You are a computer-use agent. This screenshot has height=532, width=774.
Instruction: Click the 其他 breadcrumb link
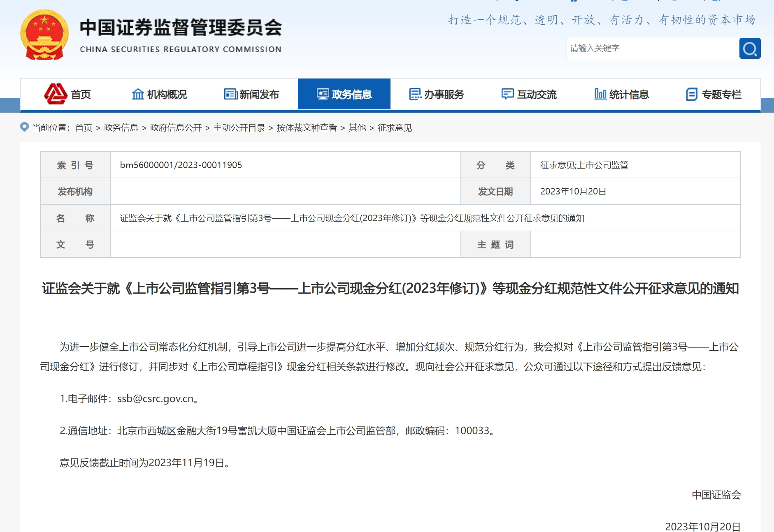click(357, 128)
